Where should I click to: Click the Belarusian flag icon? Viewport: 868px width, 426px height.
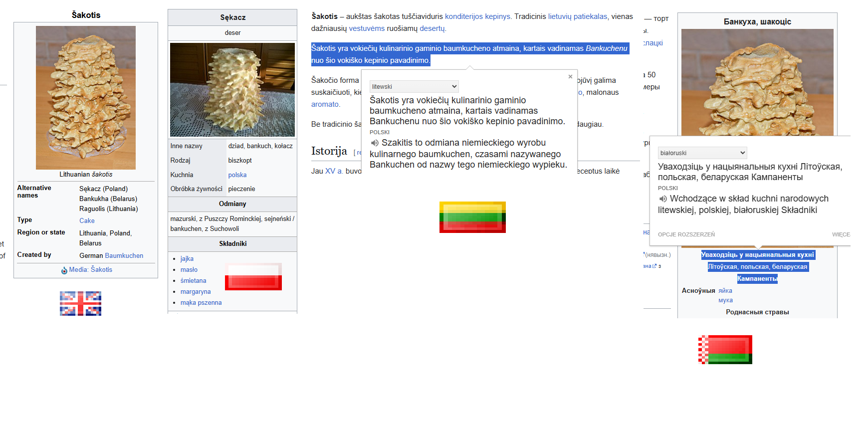point(725,350)
